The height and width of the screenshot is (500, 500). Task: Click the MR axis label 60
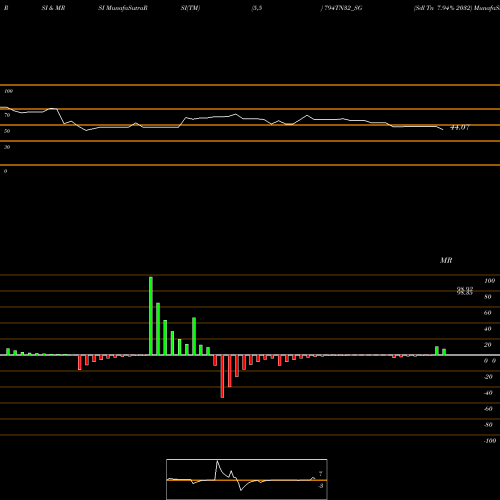[488, 313]
